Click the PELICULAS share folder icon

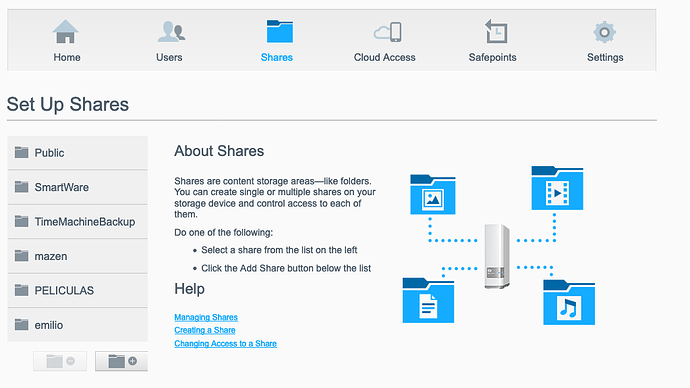(x=22, y=290)
